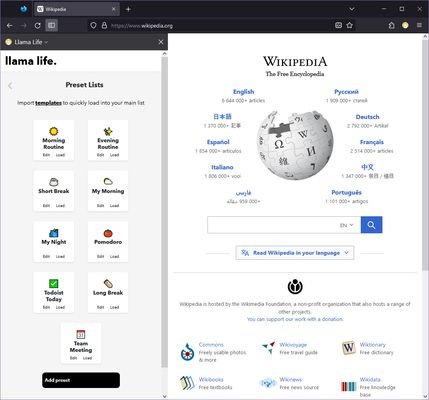The width and height of the screenshot is (429, 400).
Task: Open the EN search language dropdown
Action: pos(347,225)
